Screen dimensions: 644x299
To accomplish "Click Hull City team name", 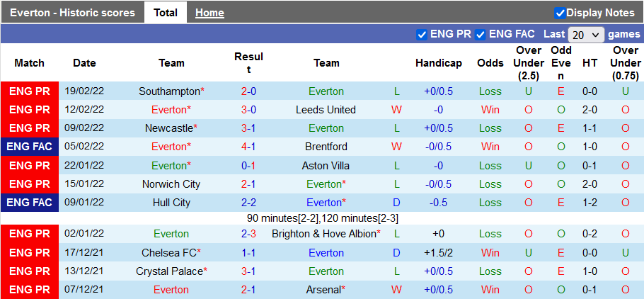I will (x=171, y=203).
